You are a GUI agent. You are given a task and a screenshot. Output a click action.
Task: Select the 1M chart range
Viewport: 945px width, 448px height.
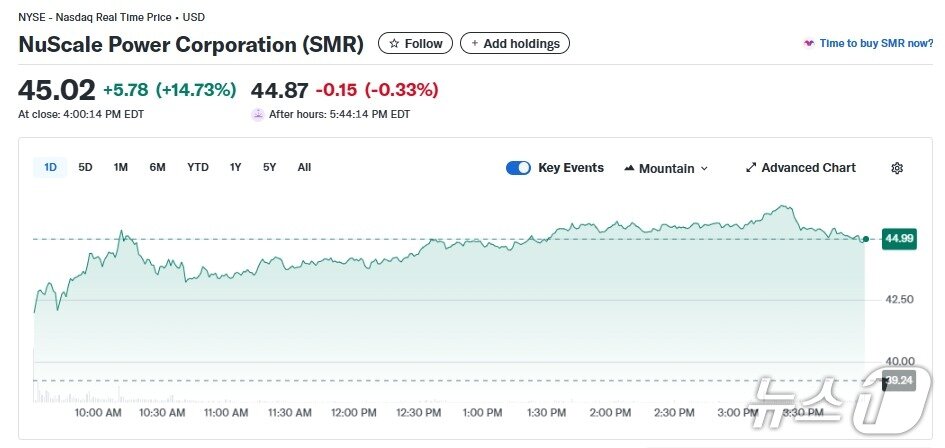click(x=121, y=167)
